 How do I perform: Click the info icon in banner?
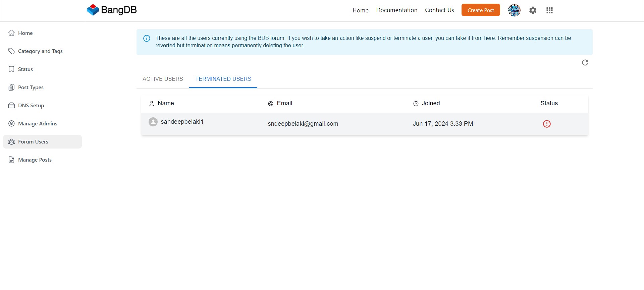(x=147, y=38)
